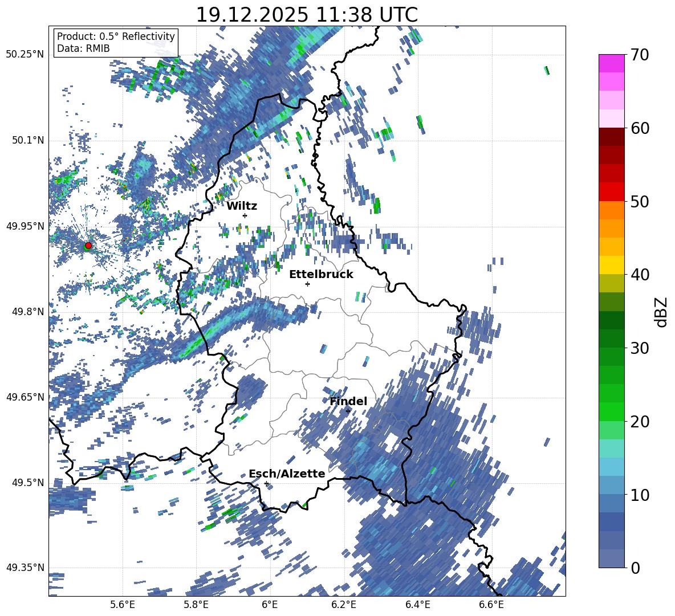675x616 pixels.
Task: Click the red radar location marker
Action: pyautogui.click(x=88, y=246)
